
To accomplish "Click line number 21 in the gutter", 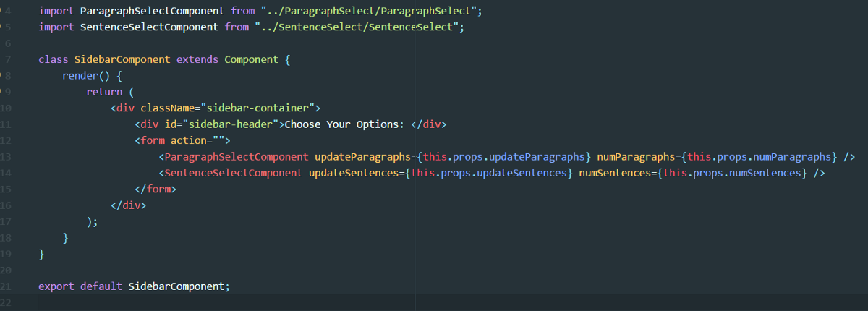I will click(6, 286).
